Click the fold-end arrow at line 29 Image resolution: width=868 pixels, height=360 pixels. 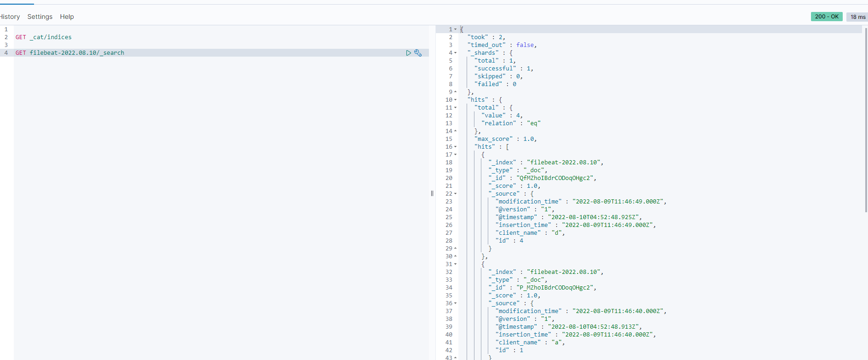click(x=456, y=249)
